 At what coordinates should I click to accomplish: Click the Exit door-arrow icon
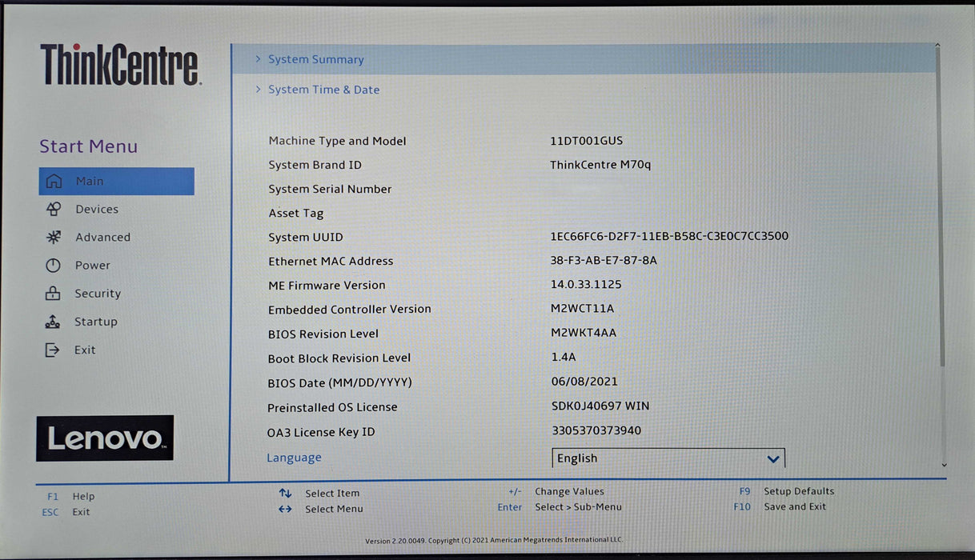(x=52, y=350)
